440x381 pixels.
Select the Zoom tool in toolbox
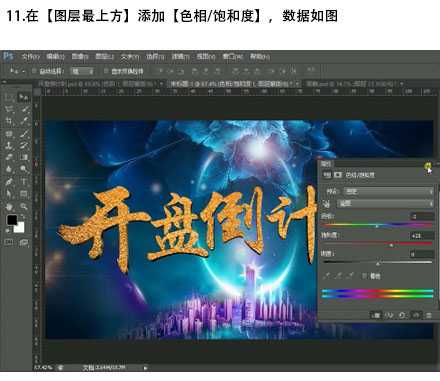pyautogui.click(x=24, y=206)
